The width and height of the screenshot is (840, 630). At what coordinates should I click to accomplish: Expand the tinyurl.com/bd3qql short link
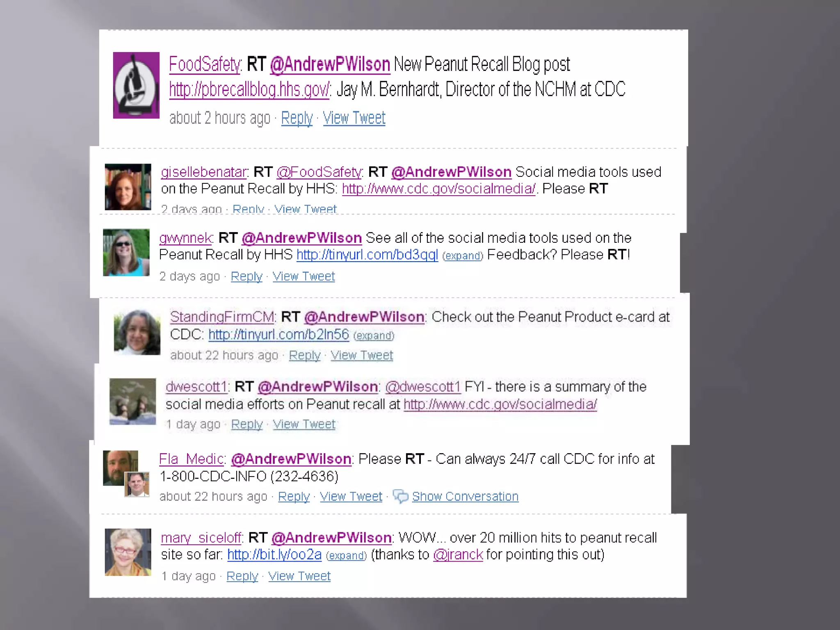[x=463, y=256]
